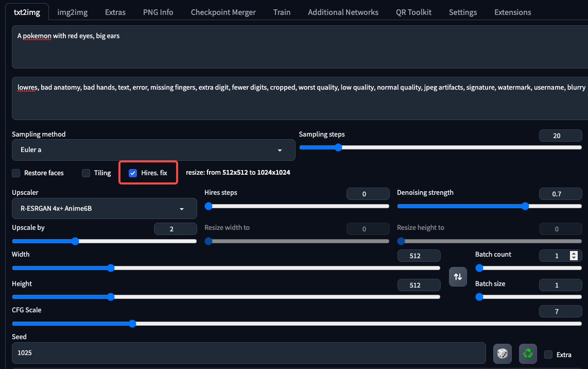This screenshot has height=369, width=588.
Task: Toggle the Tiling checkbox
Action: (x=87, y=173)
